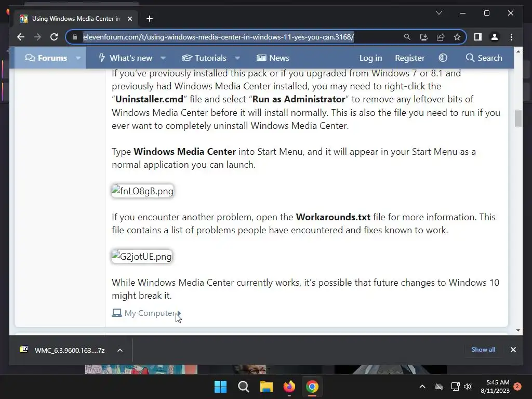
Task: Open download item options chevron
Action: 120,350
